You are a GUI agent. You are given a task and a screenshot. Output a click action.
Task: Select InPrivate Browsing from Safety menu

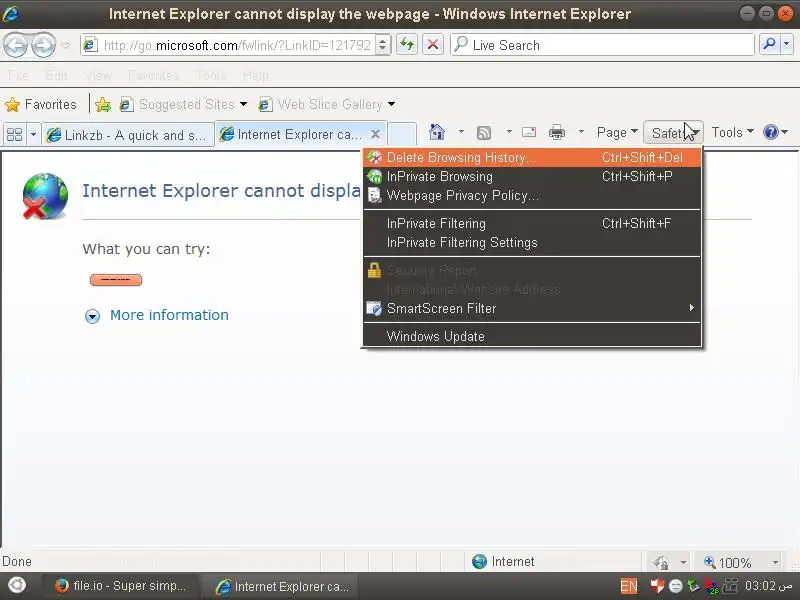[532, 177]
